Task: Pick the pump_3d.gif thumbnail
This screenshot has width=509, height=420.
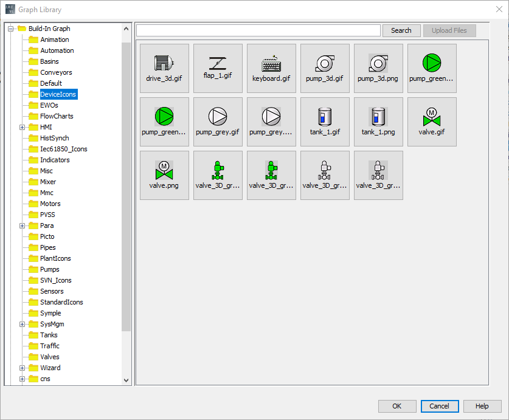Action: (x=325, y=68)
